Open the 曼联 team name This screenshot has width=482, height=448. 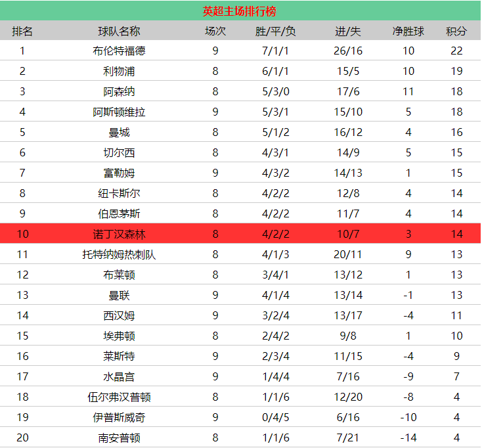[x=119, y=295]
